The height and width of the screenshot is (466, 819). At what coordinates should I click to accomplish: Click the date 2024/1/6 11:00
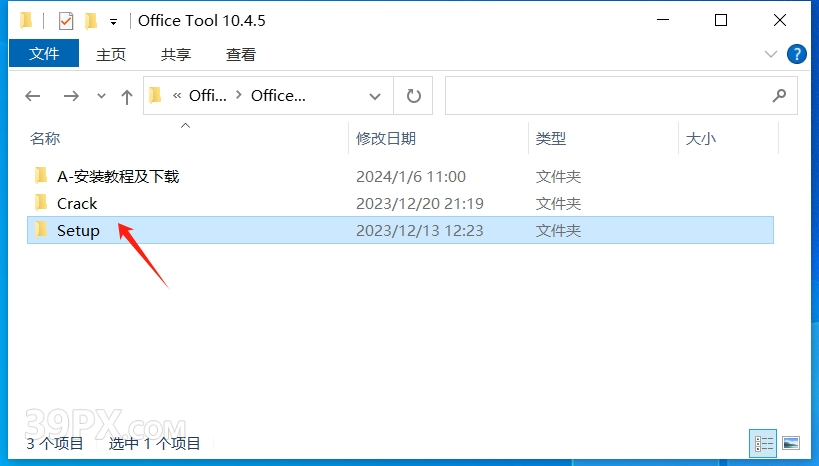[x=411, y=177]
